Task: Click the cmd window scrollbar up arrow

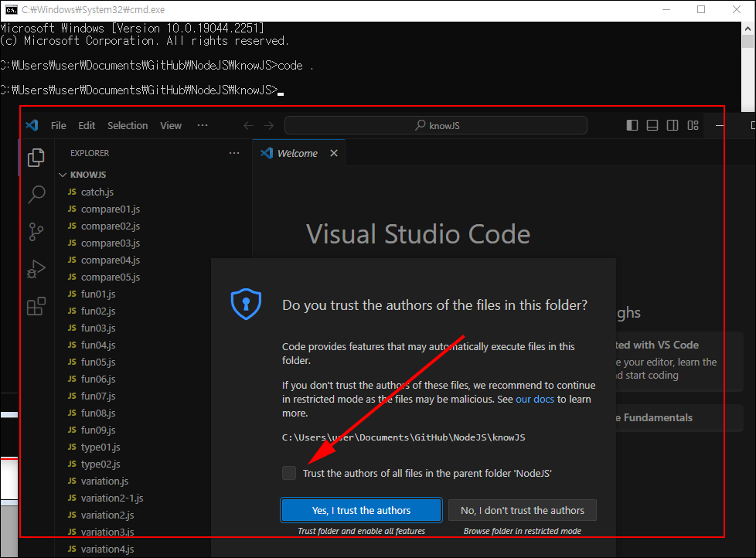Action: [x=747, y=29]
